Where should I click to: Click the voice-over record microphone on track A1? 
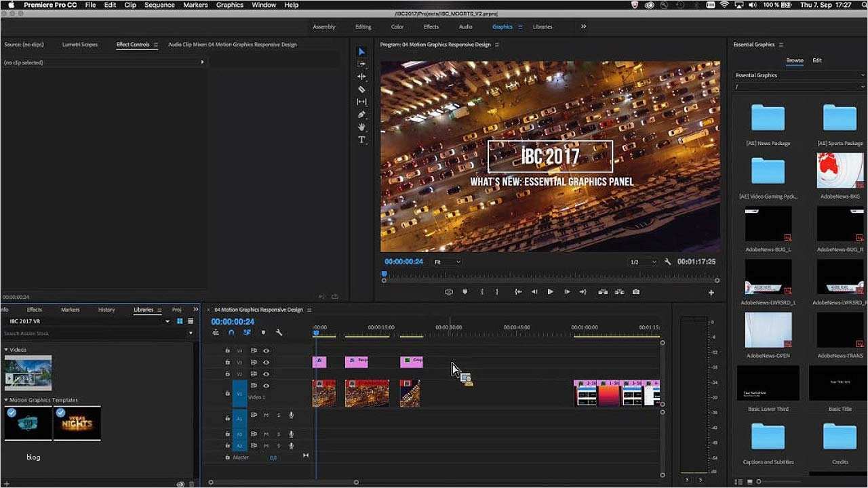tap(290, 415)
